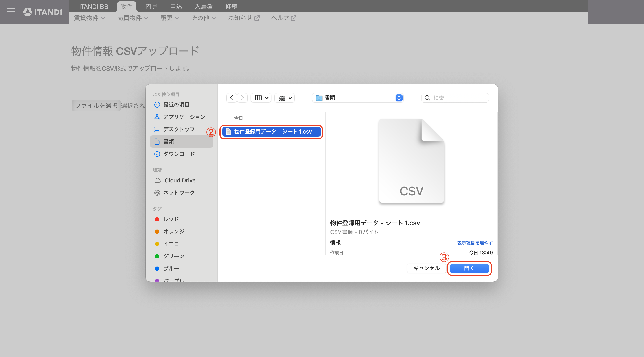
Task: Go back with the left arrow
Action: [x=232, y=98]
